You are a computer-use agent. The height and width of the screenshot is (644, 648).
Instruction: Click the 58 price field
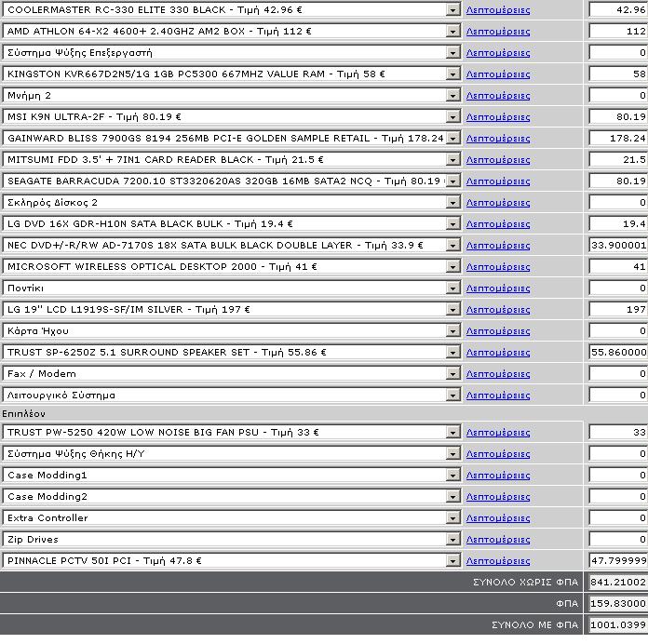(618, 74)
